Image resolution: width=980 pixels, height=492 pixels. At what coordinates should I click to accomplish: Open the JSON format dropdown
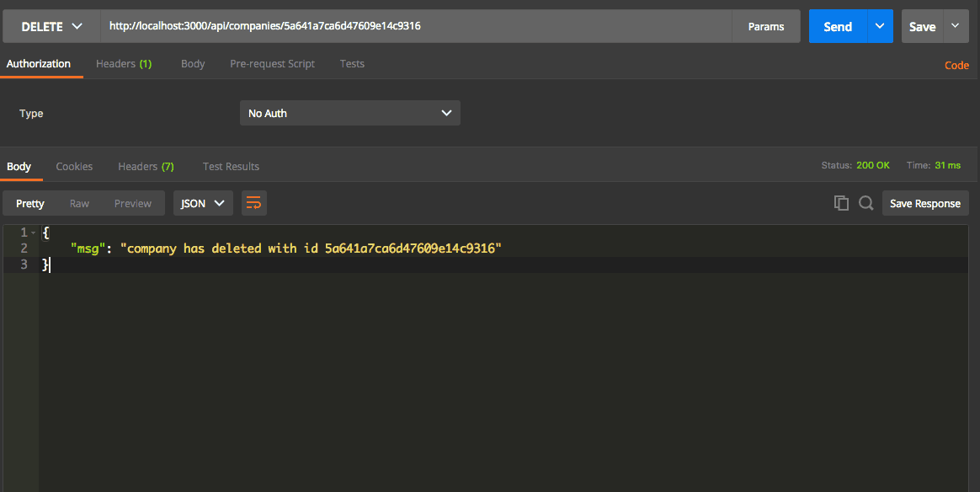click(x=203, y=203)
